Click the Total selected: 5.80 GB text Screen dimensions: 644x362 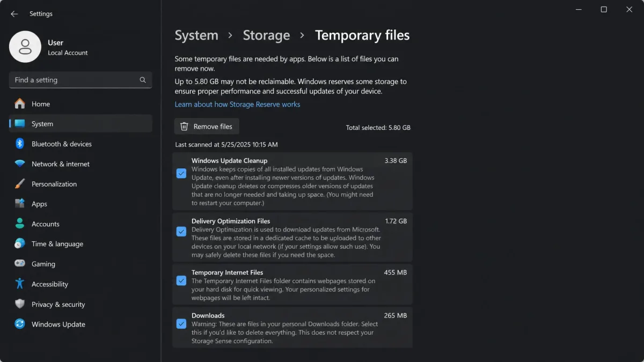click(378, 128)
